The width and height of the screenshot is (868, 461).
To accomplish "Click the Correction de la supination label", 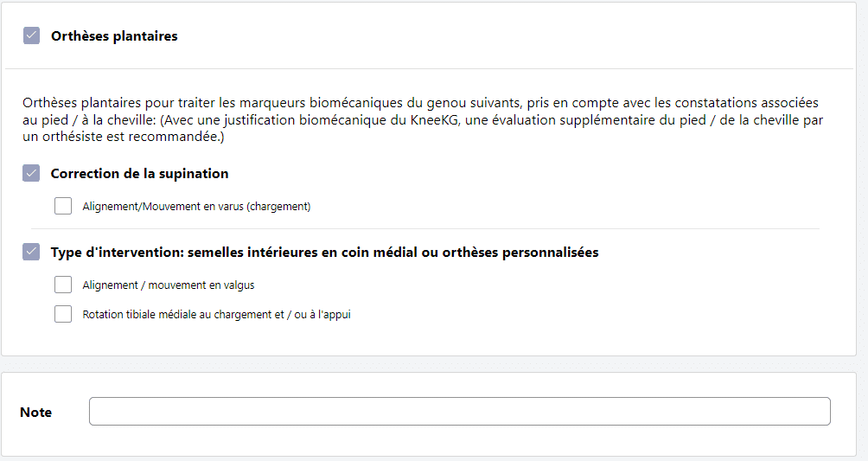I will (139, 174).
